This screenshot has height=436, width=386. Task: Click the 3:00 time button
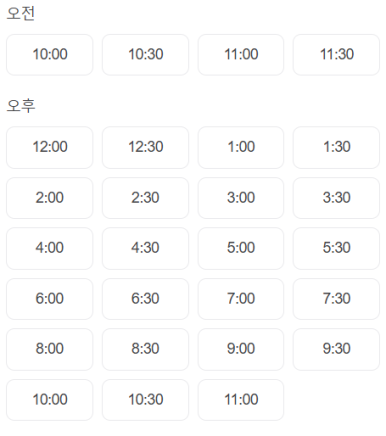click(x=241, y=198)
